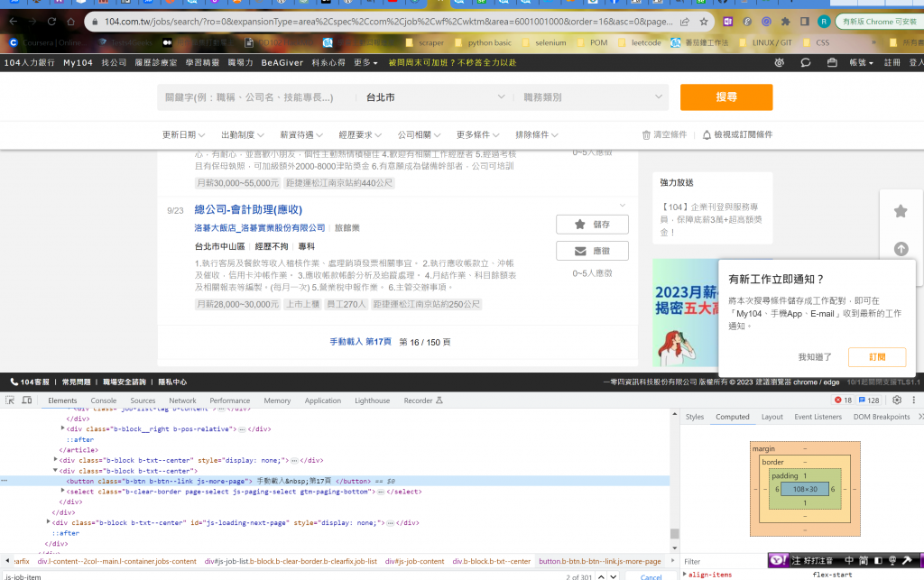Click the floating star sidebar icon
924x580 pixels.
click(901, 211)
